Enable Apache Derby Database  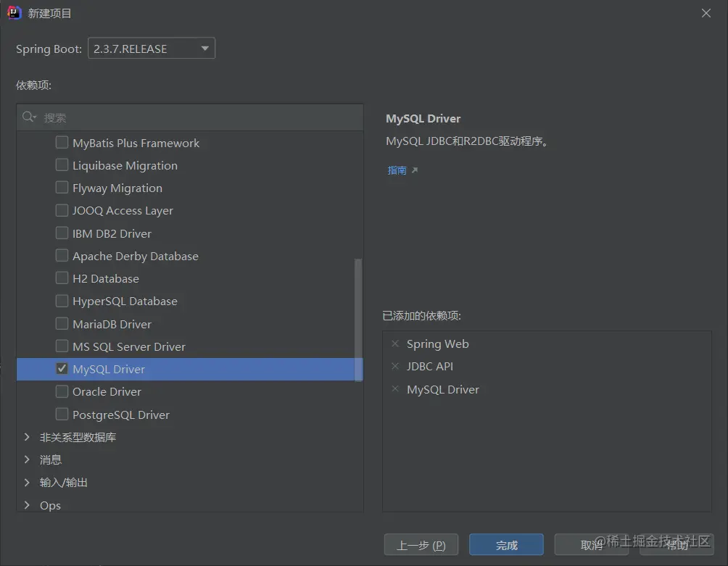coord(62,256)
